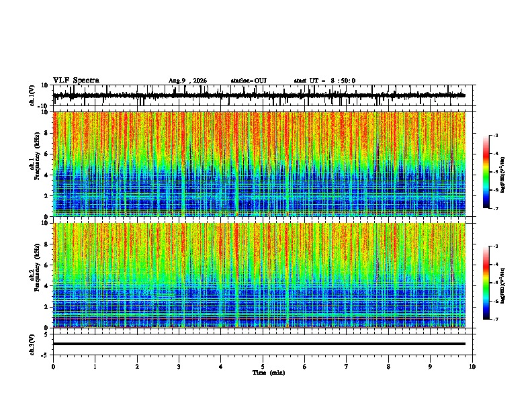Click the ch.2 colorbar log(PSD) unit label
Screen dimensions: 532x411
pyautogui.click(x=502, y=285)
